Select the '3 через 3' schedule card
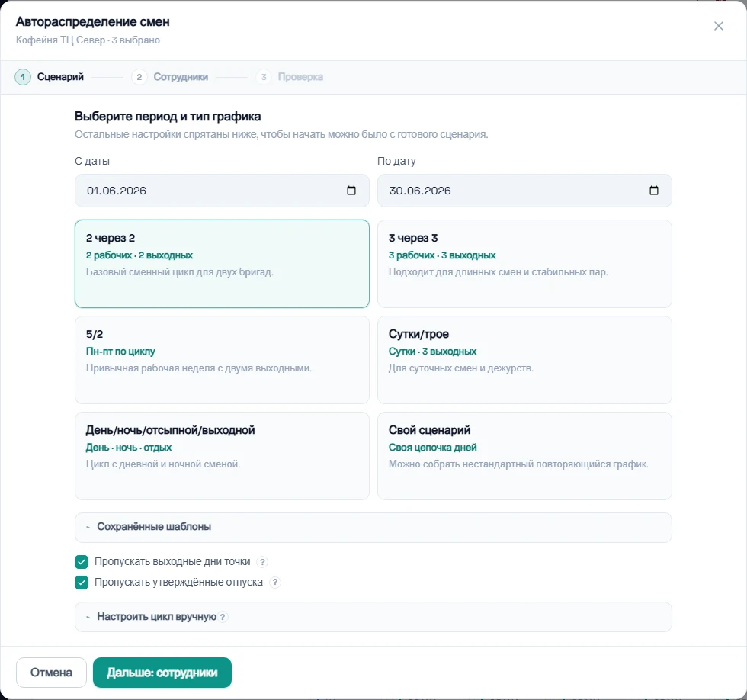 tap(524, 264)
